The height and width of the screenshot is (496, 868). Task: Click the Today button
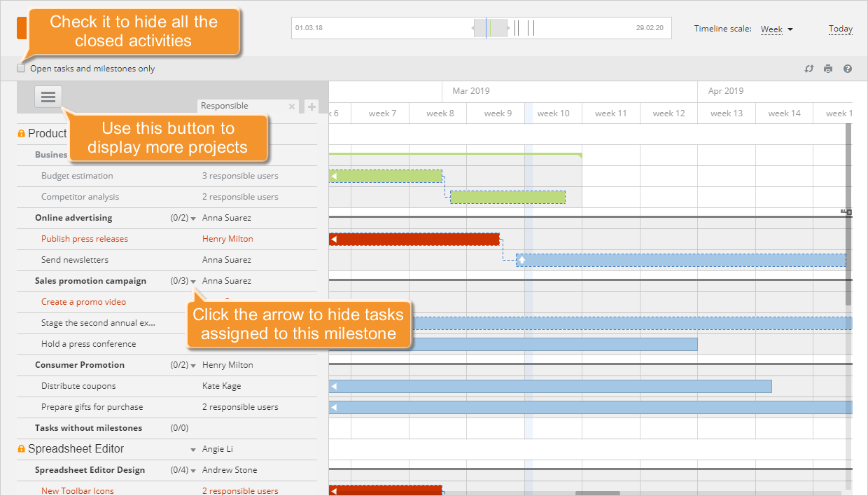tap(840, 29)
